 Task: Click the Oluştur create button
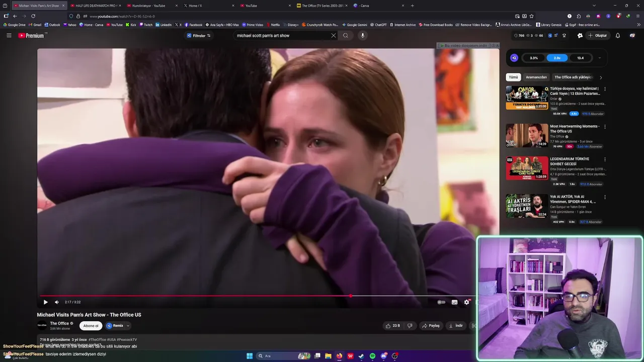point(598,36)
